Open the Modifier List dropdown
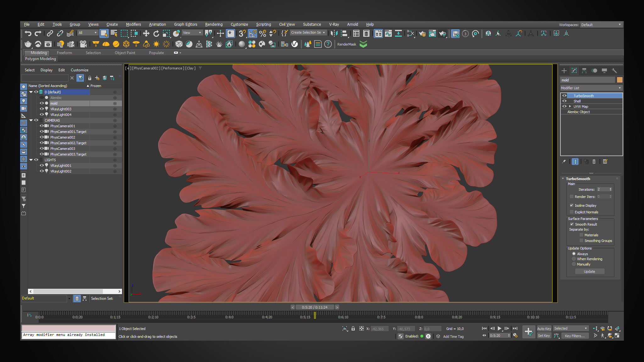Screen dimensions: 644x362 [591, 88]
